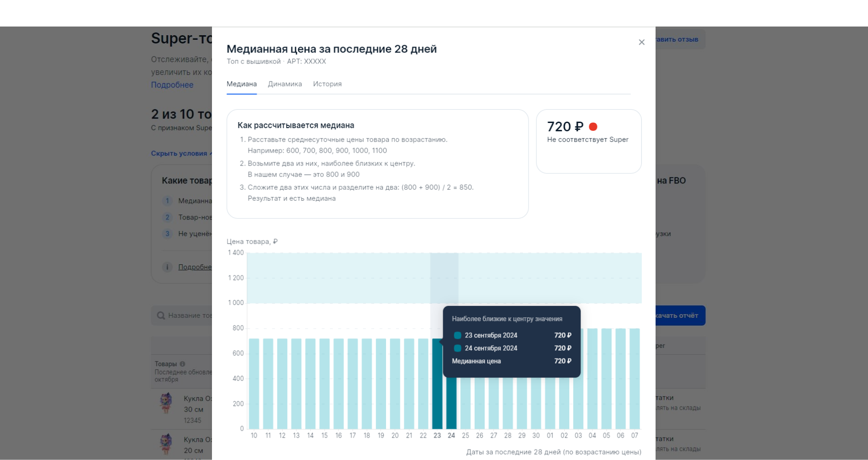Click 'Топ с вышивкой' subtitle text
The image size is (868, 460).
click(x=254, y=61)
